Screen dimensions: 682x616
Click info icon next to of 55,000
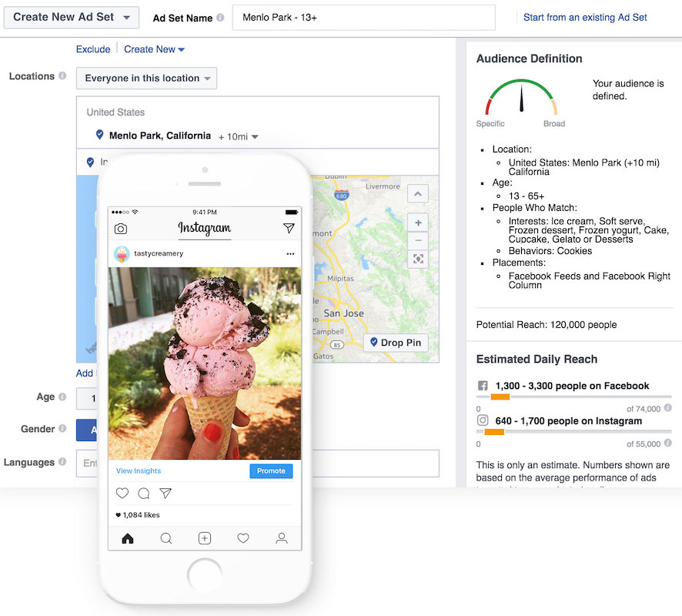[x=668, y=443]
